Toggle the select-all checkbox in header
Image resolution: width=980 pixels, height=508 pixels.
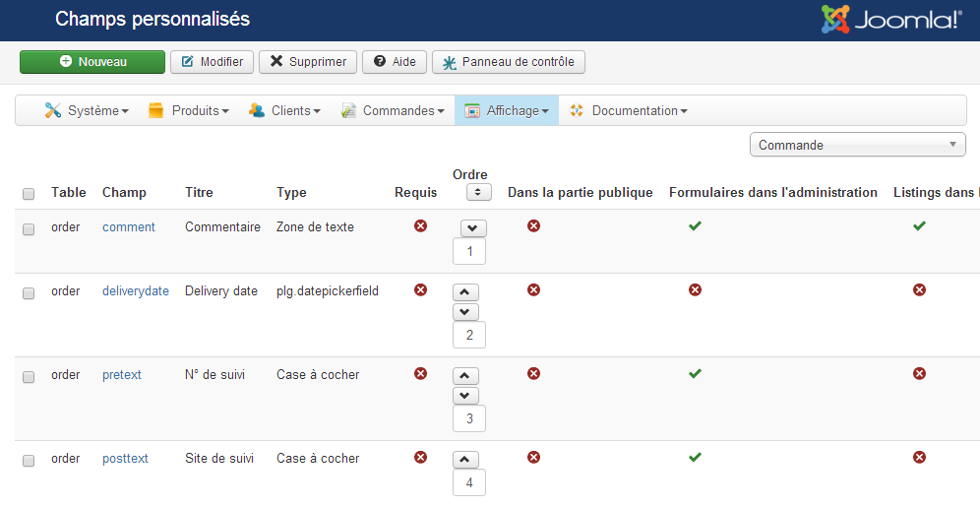(29, 194)
